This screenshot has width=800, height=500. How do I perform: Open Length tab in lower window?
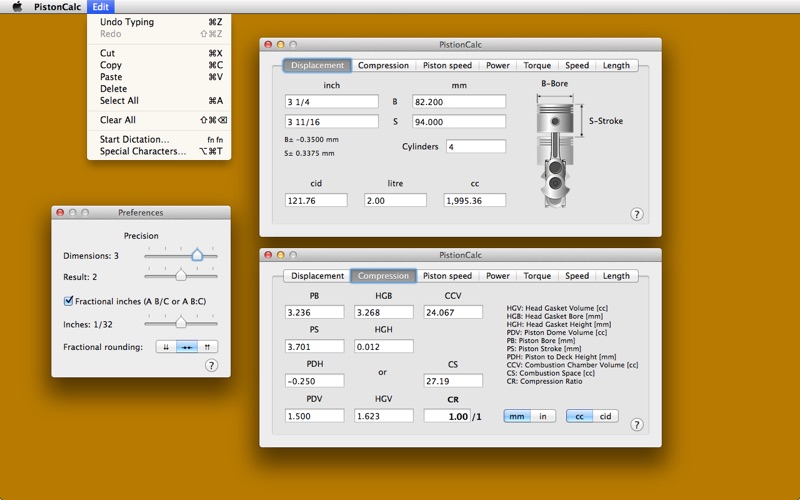pos(616,276)
